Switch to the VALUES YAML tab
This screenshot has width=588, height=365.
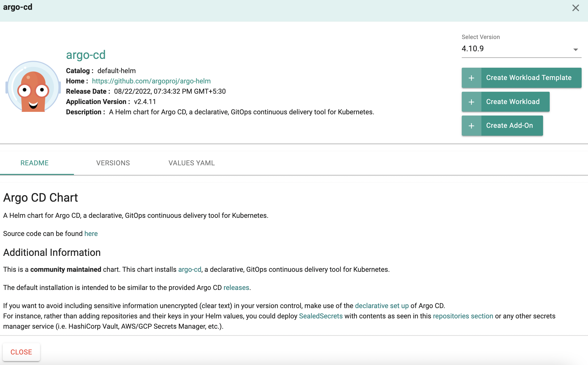[x=192, y=163]
